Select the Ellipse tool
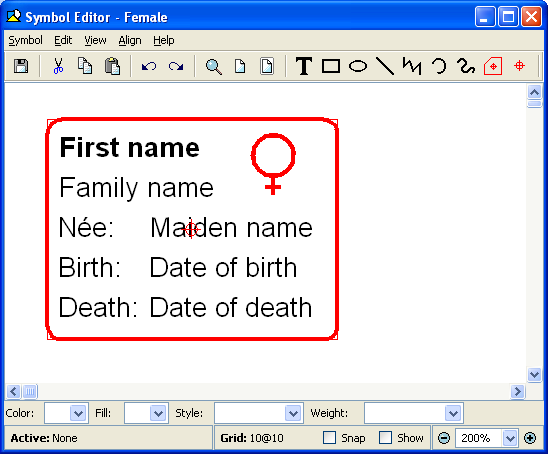 [x=358, y=66]
